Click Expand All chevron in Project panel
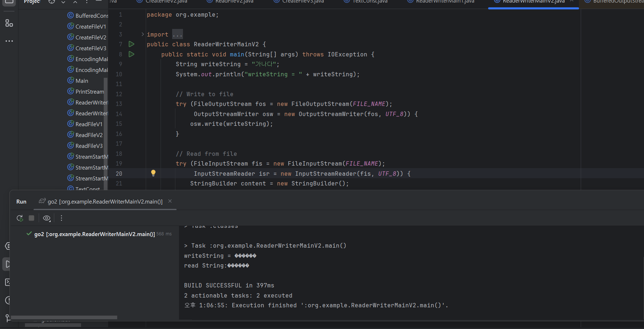Screen dimensions: 644x329 tap(63, 2)
